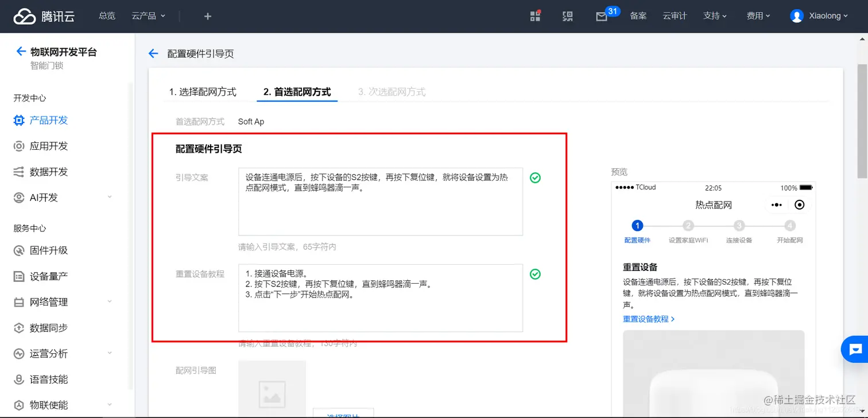
Task: Go back from 物联网开发平台 sidebar arrow
Action: pyautogui.click(x=21, y=51)
